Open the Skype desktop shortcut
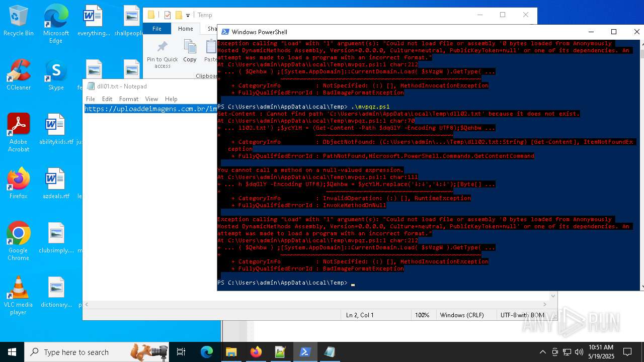The width and height of the screenshot is (644, 362). click(56, 75)
